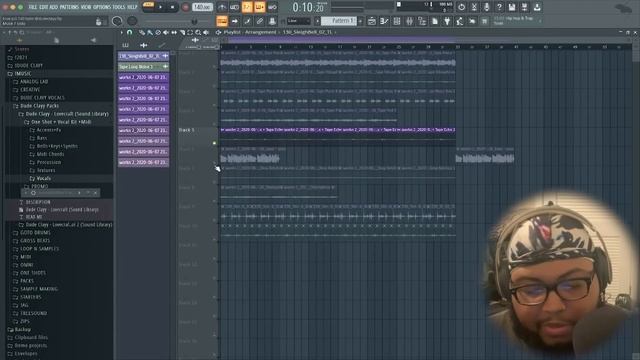
Task: Open the plugin picker plug icon
Action: pos(447,21)
